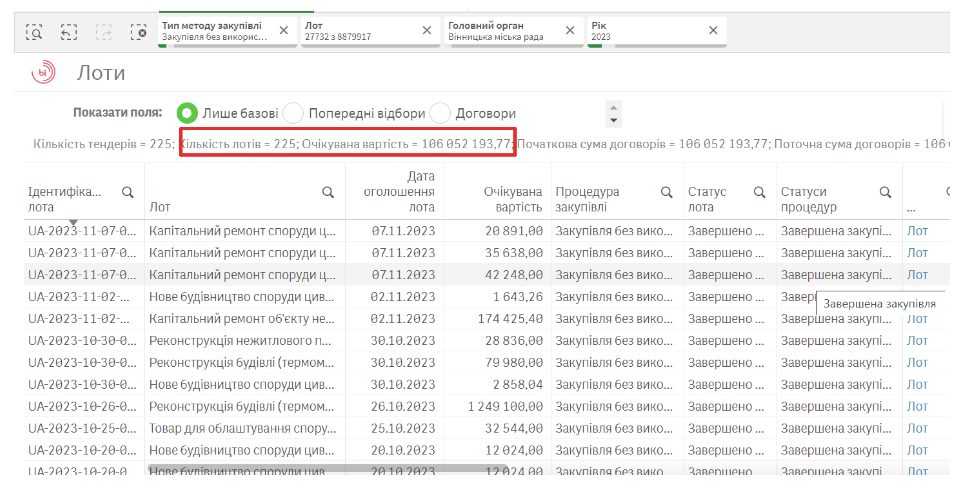
Task: Open the Лот link in first row
Action: pos(917,230)
